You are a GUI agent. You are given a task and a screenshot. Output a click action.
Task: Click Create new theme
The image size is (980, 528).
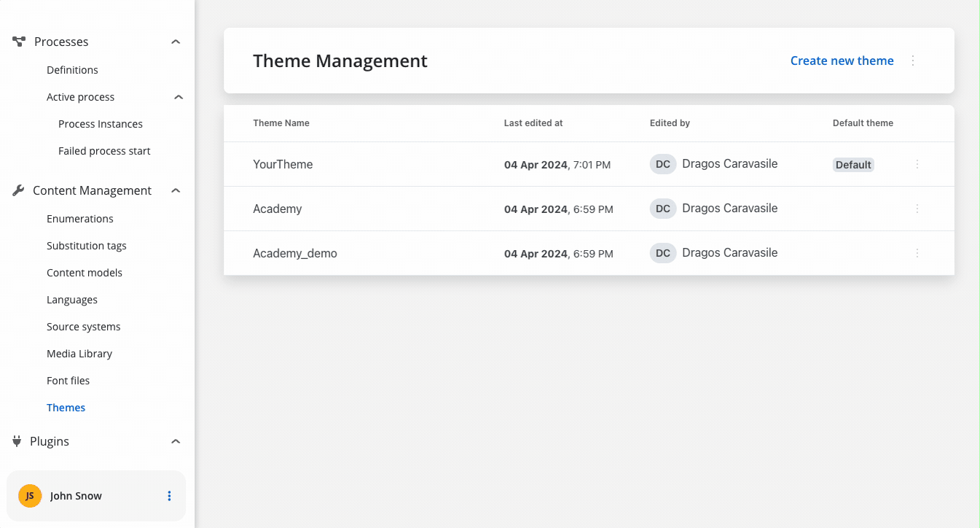[842, 61]
